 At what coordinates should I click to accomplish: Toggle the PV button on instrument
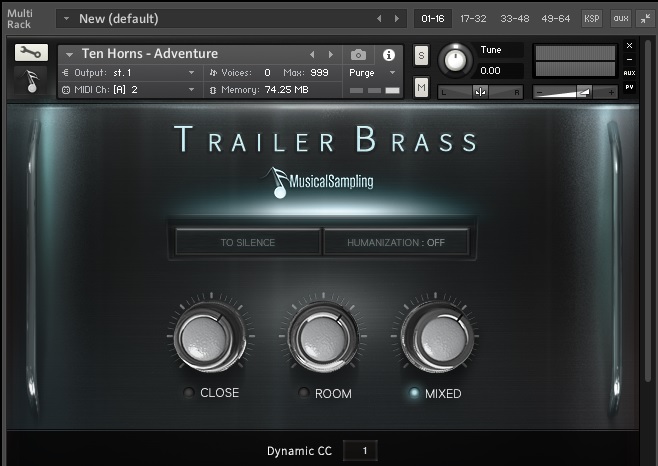pyautogui.click(x=629, y=87)
